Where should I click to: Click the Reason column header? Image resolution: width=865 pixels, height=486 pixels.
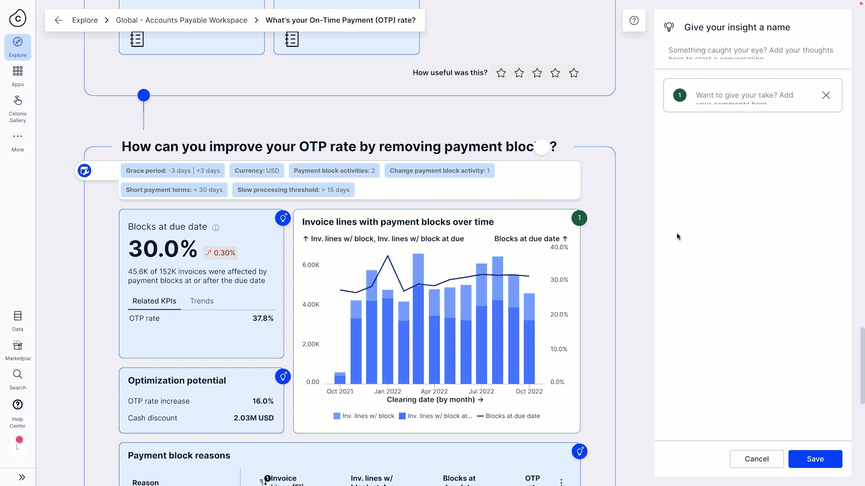[x=146, y=482]
